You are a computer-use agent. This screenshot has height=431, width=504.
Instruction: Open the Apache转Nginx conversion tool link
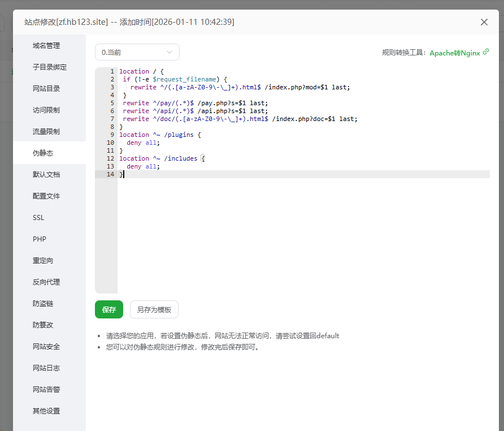click(x=454, y=53)
